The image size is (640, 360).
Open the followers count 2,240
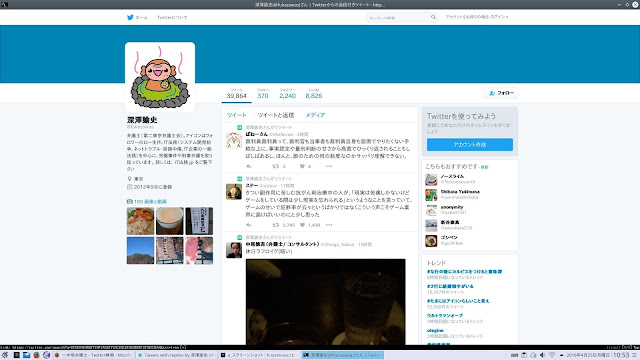click(x=287, y=93)
